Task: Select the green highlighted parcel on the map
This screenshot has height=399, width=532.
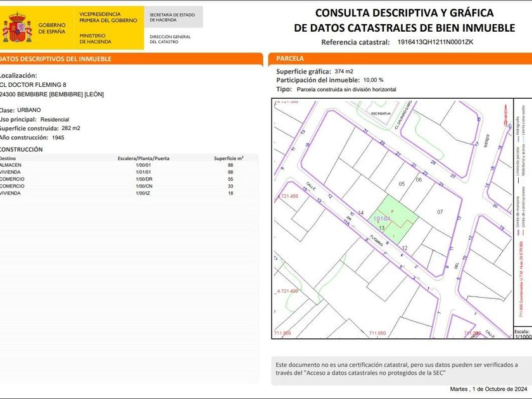Action: tap(393, 220)
